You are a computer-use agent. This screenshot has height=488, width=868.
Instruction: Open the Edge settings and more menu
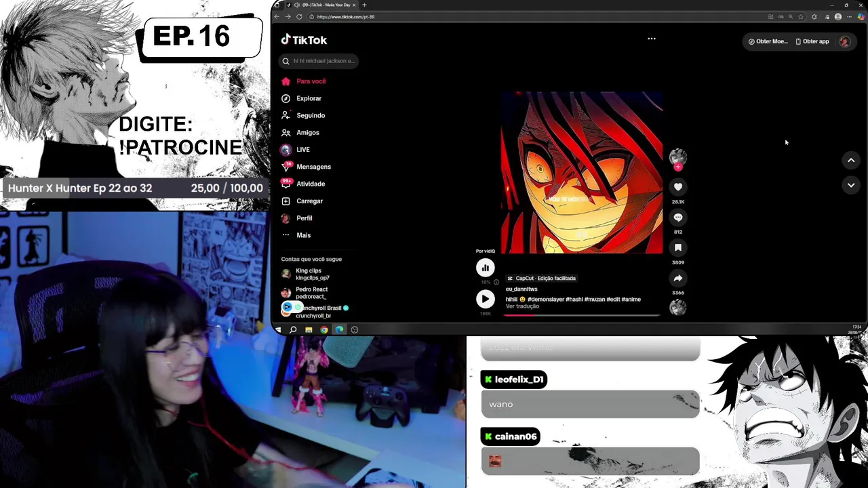tap(850, 16)
